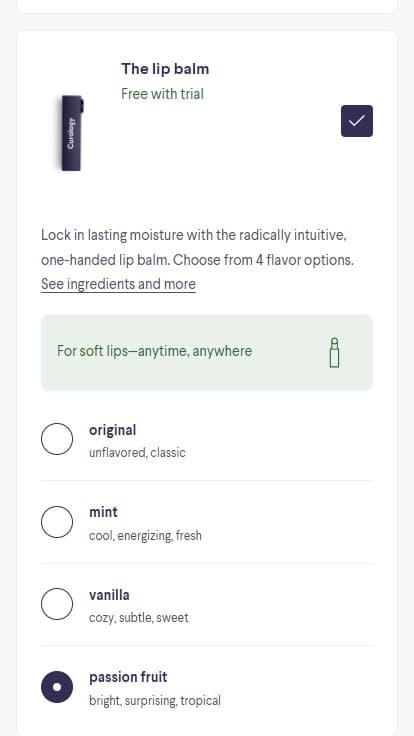Select the original flavor radio button
Image resolution: width=414 pixels, height=736 pixels.
[x=57, y=439]
